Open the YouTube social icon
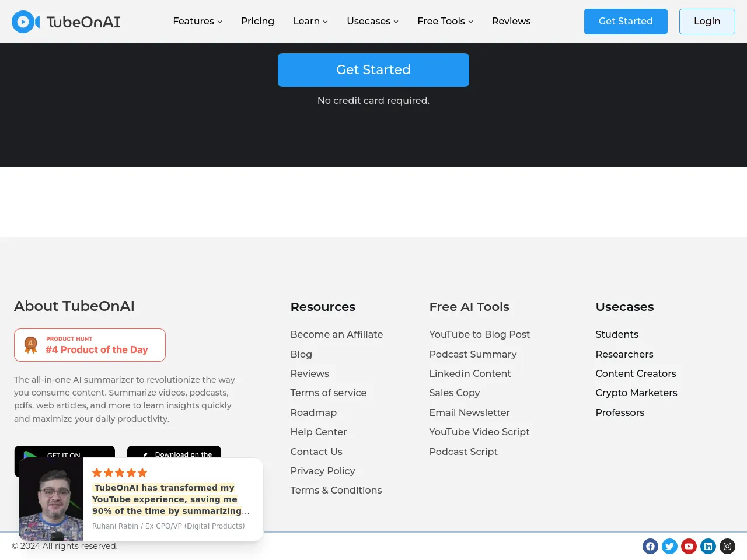 689,546
